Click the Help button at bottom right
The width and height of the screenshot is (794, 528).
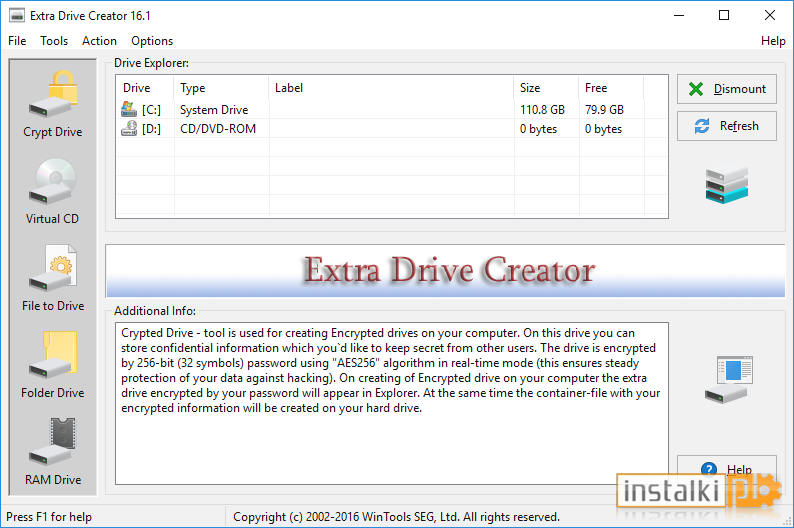727,469
